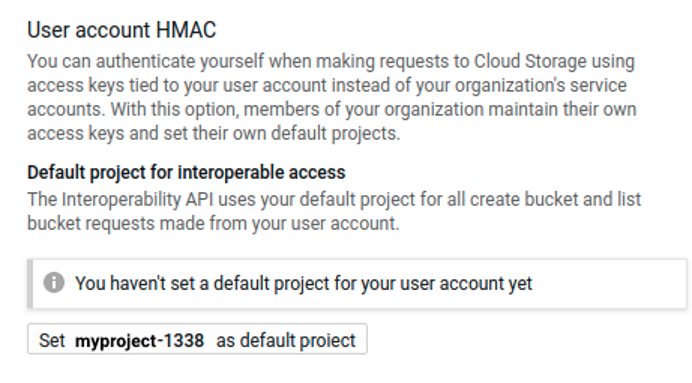This screenshot has height=383, width=692.
Task: Click the gray left edge of info banner
Action: click(x=30, y=284)
